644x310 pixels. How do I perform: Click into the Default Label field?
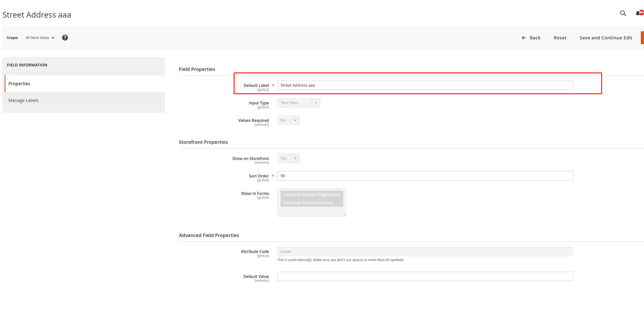tap(425, 85)
